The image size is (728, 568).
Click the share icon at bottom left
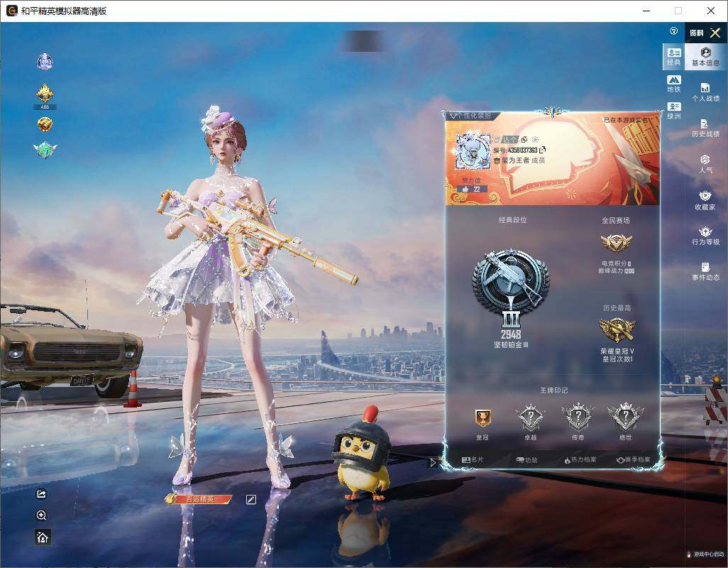[41, 493]
